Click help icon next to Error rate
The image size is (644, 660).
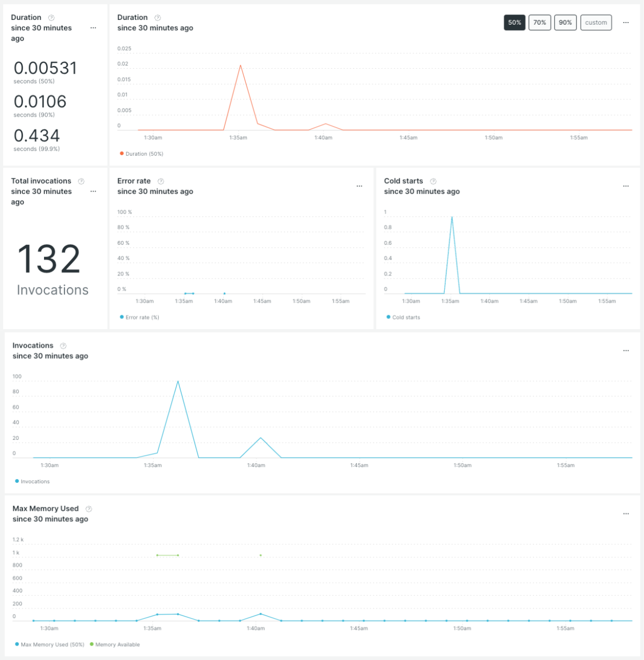tap(160, 182)
